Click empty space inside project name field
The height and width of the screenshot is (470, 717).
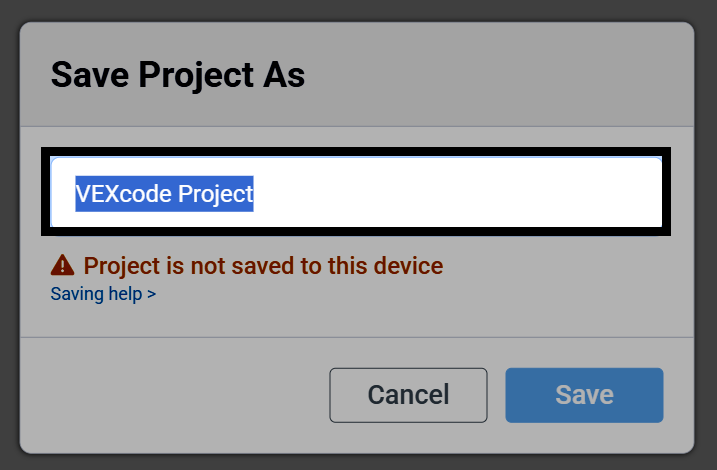point(457,192)
